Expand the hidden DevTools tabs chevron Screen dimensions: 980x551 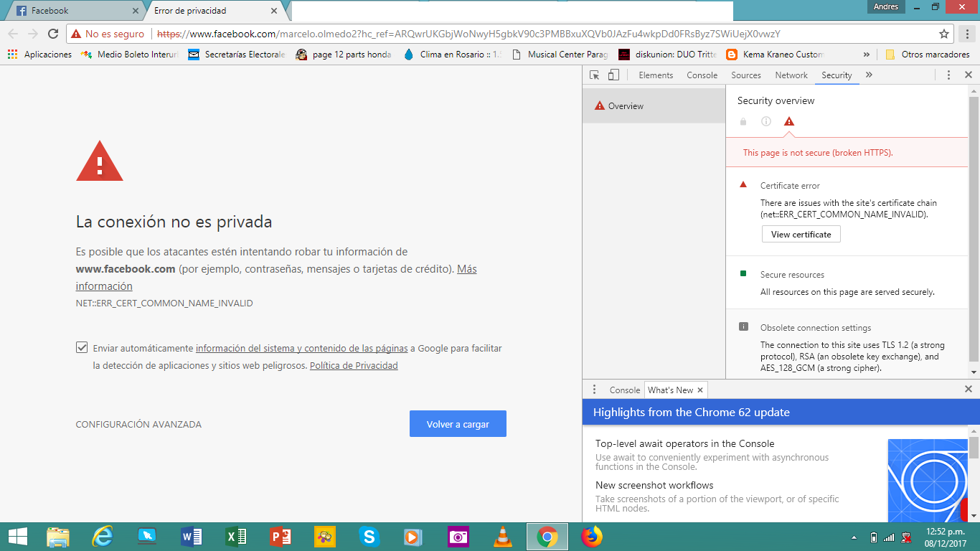click(869, 75)
